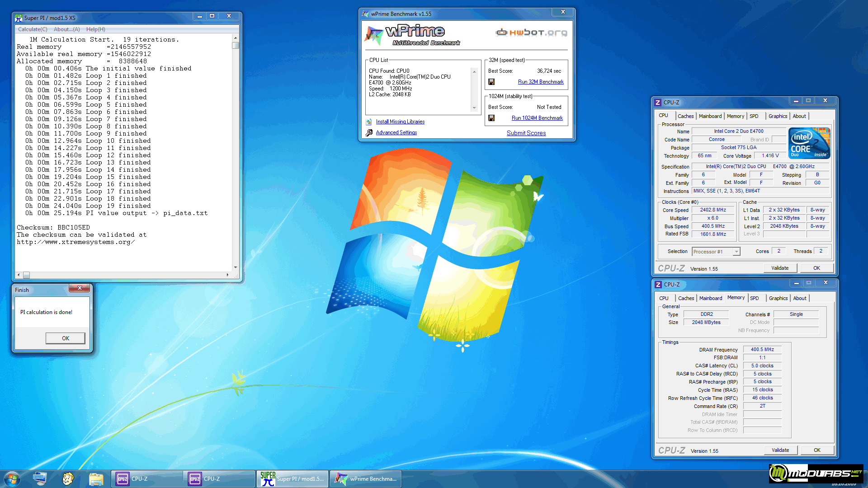Viewport: 868px width, 488px height.
Task: Launch the Vault Boy pinned taskbar icon
Action: tap(68, 479)
